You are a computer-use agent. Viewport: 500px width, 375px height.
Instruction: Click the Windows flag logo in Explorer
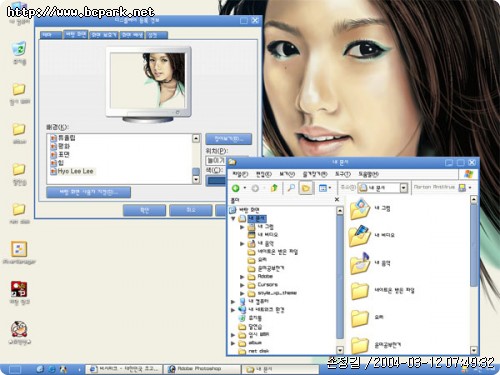[468, 174]
